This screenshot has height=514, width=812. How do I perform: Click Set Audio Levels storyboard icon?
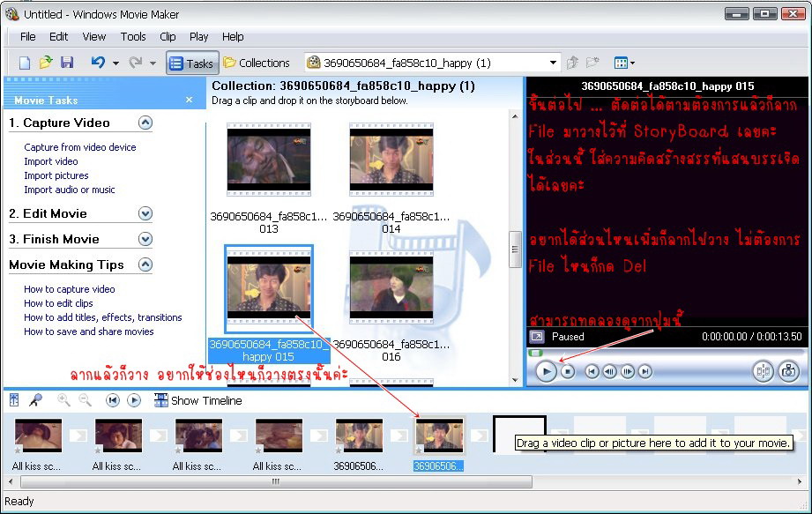(x=14, y=400)
